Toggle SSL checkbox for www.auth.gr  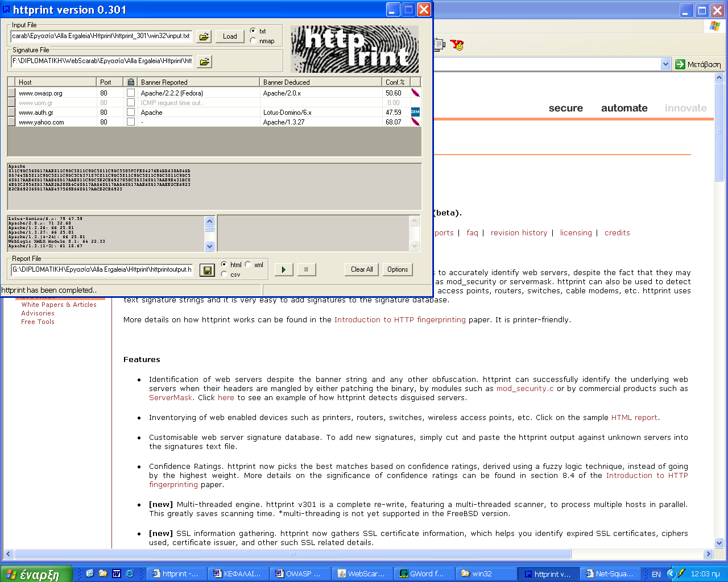131,112
